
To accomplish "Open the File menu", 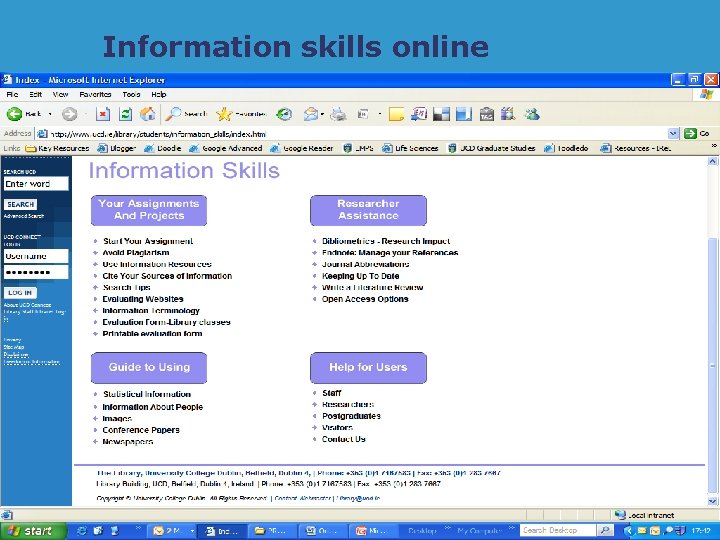I will [12, 95].
